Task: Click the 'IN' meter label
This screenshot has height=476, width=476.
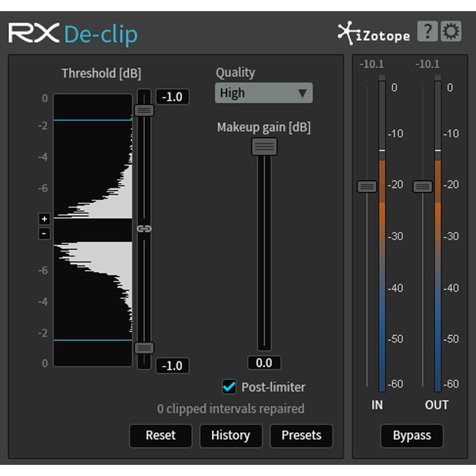Action: tap(377, 405)
